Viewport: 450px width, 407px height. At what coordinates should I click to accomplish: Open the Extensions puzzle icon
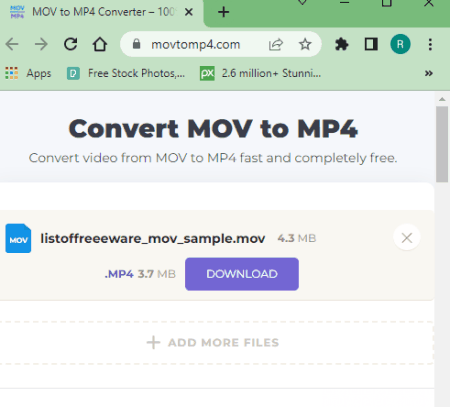coord(342,44)
